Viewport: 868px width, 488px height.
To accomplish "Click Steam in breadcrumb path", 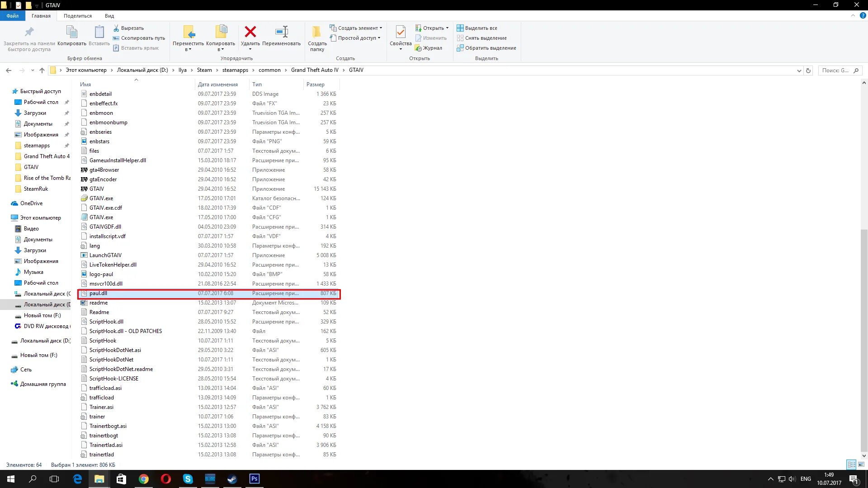I will 204,70.
